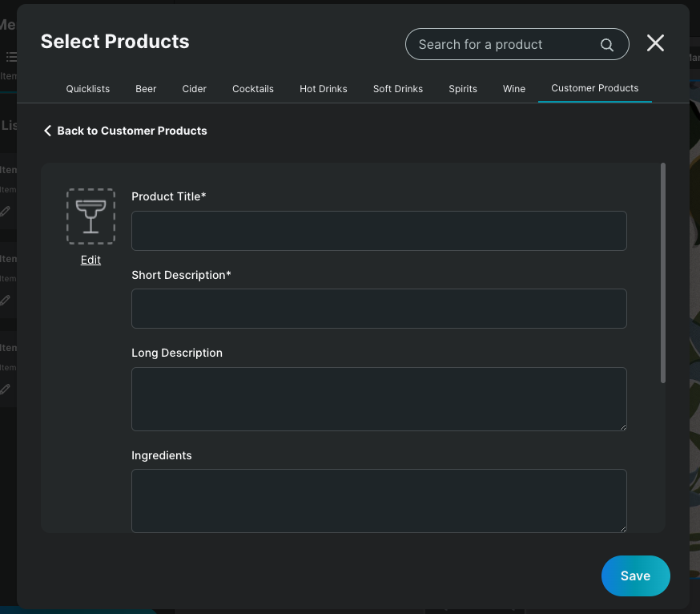700x614 pixels.
Task: Open the Spirits tab
Action: pos(463,89)
